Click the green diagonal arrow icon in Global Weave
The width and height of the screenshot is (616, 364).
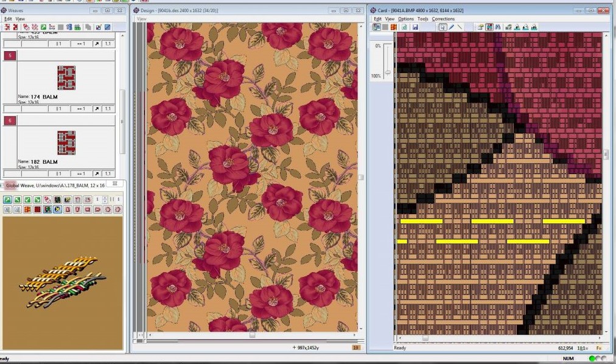(x=7, y=199)
